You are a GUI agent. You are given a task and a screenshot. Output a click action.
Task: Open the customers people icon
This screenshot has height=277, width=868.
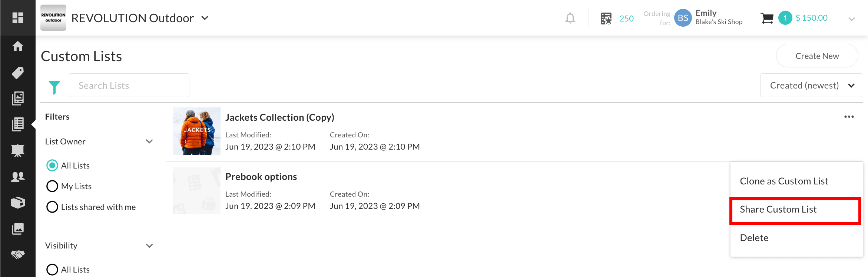click(17, 177)
